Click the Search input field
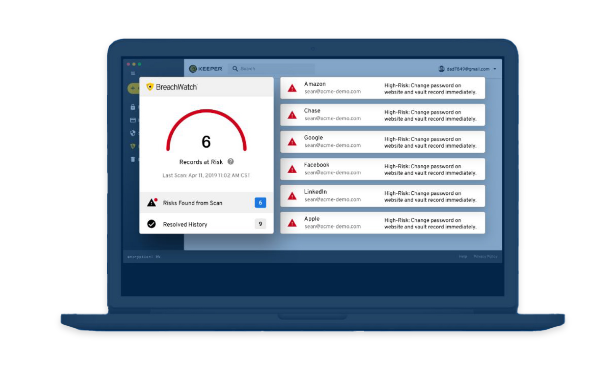 [x=271, y=68]
